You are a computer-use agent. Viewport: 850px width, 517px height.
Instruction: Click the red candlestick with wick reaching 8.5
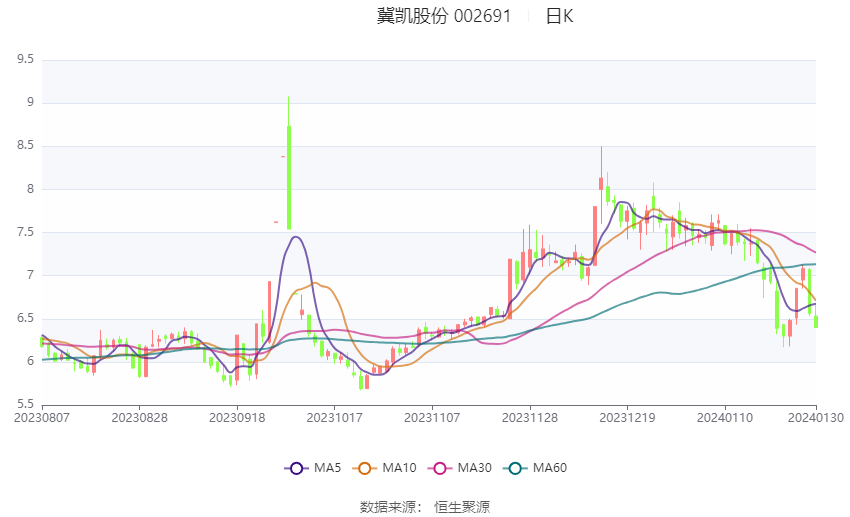tap(601, 183)
